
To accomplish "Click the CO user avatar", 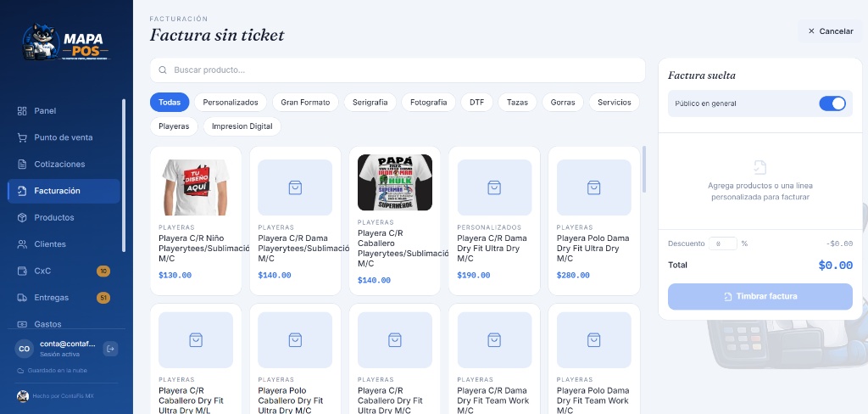I will [25, 349].
